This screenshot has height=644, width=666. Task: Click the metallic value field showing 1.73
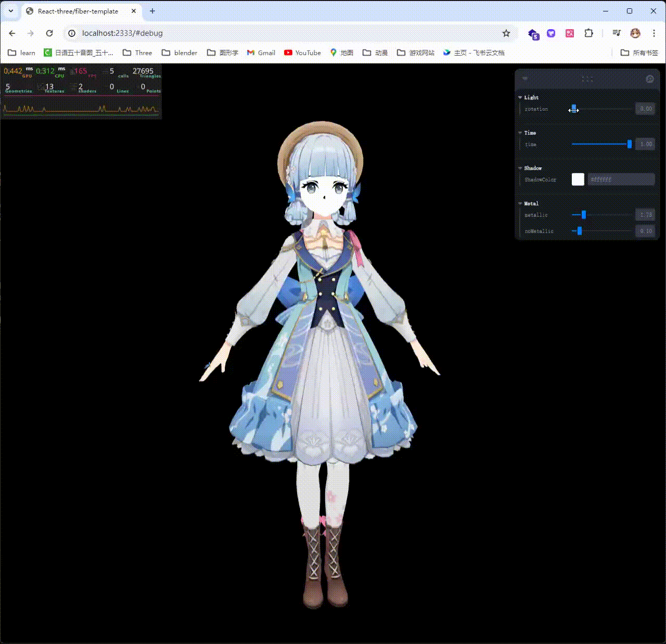pyautogui.click(x=645, y=215)
